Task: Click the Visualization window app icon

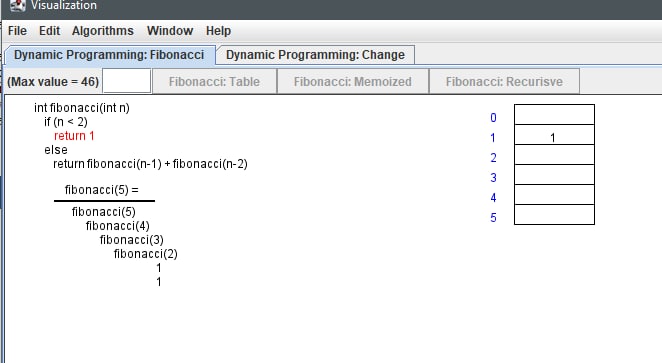Action: pyautogui.click(x=18, y=5)
